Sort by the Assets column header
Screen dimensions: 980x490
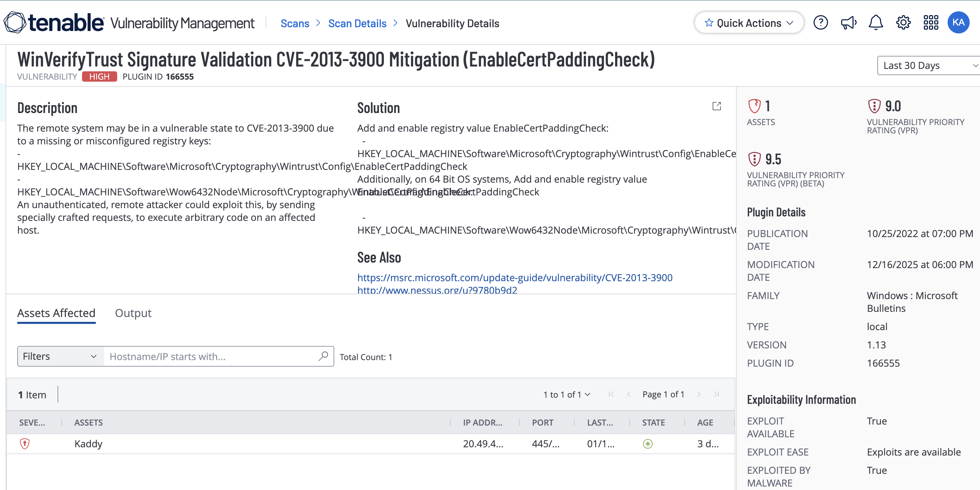(89, 422)
